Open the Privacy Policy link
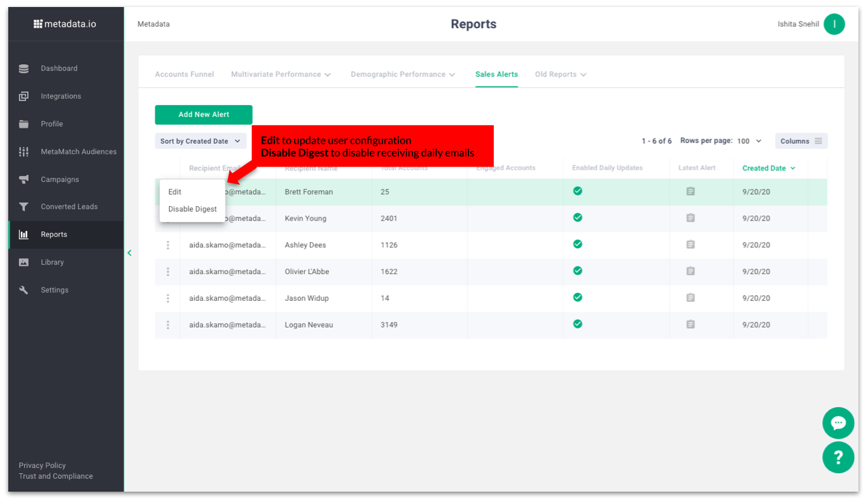The height and width of the screenshot is (498, 868). pyautogui.click(x=42, y=466)
